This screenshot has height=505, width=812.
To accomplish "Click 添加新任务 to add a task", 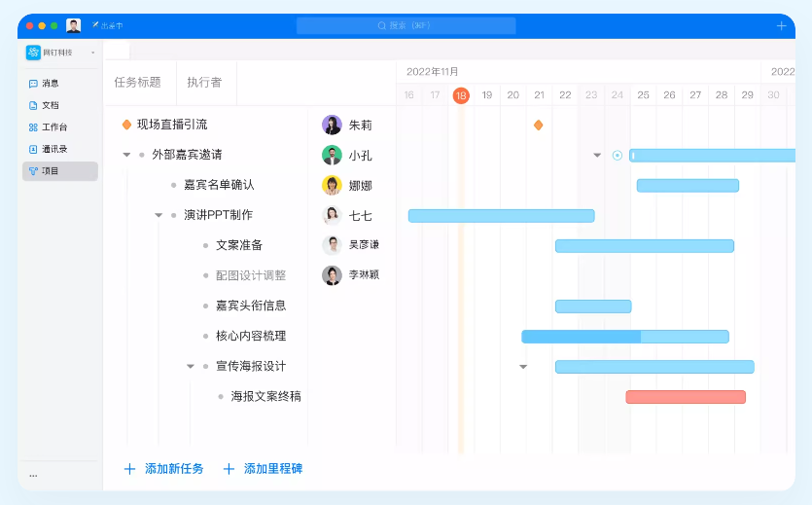I will 163,469.
